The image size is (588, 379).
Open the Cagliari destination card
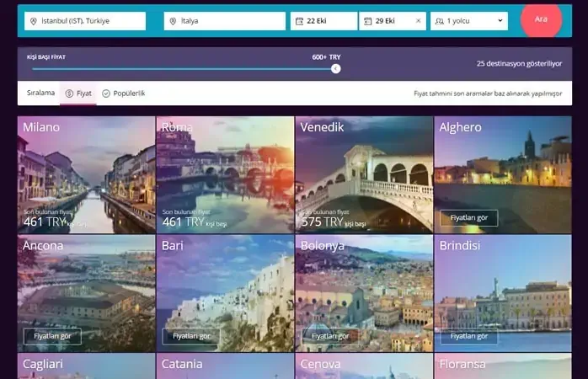(x=86, y=366)
